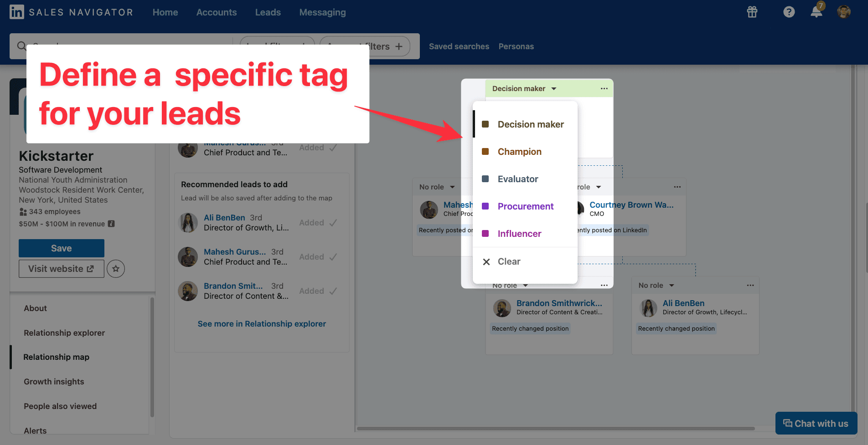The width and height of the screenshot is (868, 445).
Task: Click the Visit website button
Action: pyautogui.click(x=62, y=269)
